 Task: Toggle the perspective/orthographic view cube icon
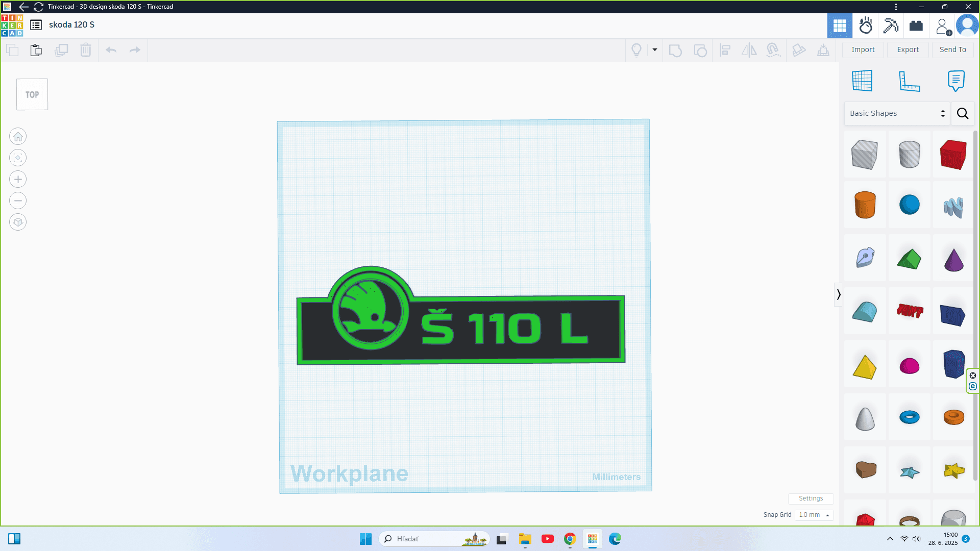[x=18, y=222]
